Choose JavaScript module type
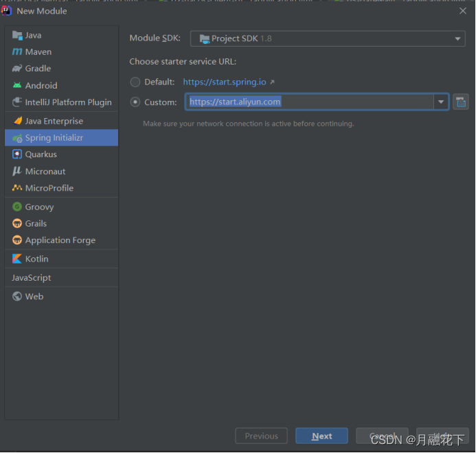The image size is (476, 453). [x=62, y=277]
